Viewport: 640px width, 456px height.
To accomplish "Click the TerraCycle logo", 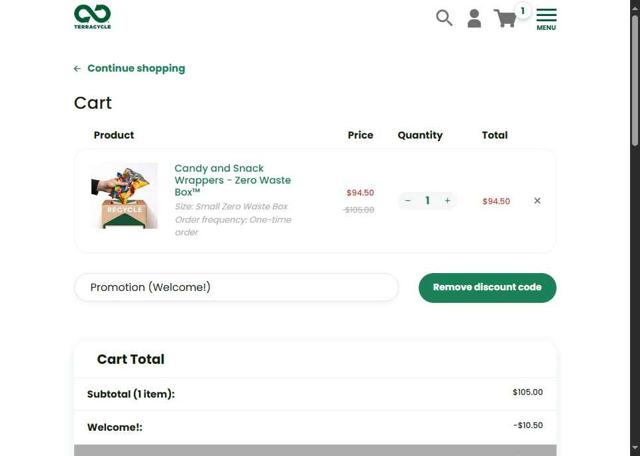I will tap(92, 16).
